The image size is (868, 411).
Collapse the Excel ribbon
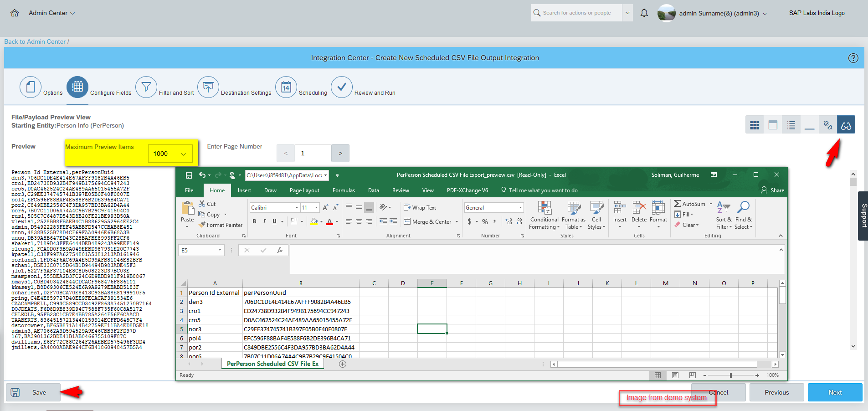781,236
